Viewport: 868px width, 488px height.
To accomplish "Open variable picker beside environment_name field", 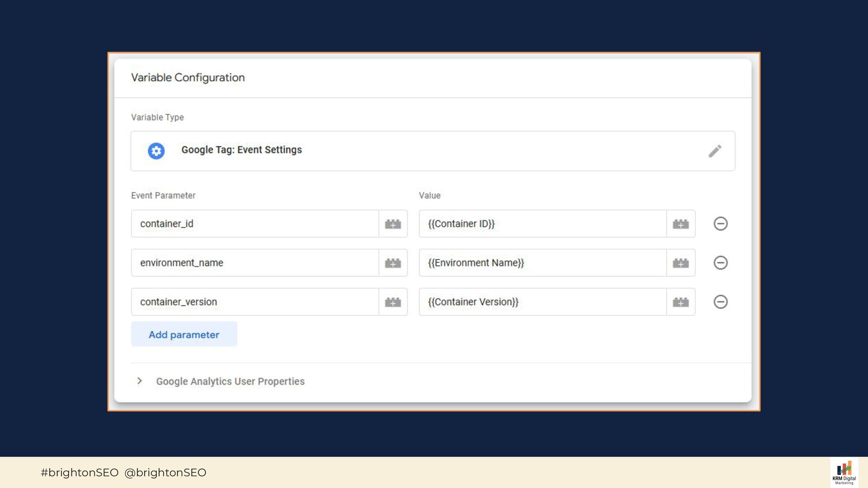I will tap(393, 263).
